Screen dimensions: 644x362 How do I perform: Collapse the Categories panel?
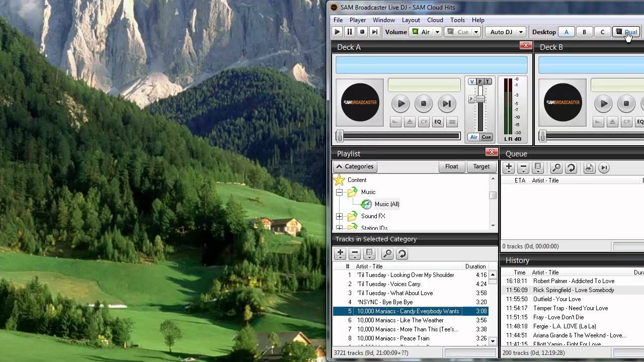tap(355, 166)
